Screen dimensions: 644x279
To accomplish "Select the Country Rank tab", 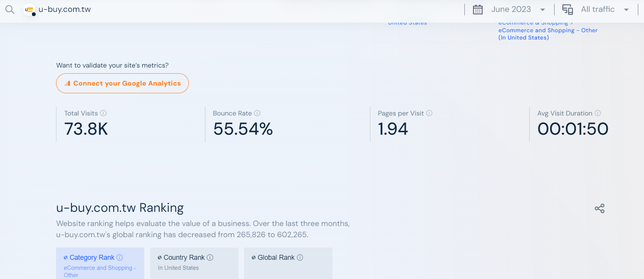I will pyautogui.click(x=194, y=263).
